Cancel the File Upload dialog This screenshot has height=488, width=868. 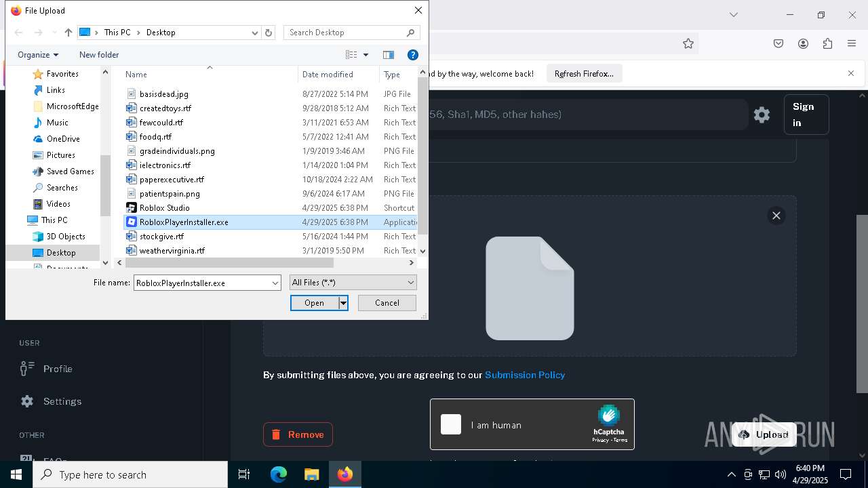[387, 303]
